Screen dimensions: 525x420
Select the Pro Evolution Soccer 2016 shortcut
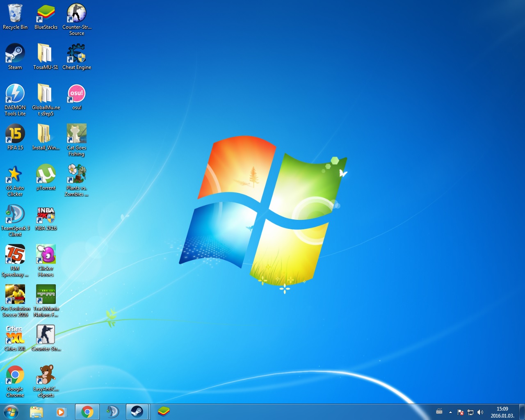point(15,301)
